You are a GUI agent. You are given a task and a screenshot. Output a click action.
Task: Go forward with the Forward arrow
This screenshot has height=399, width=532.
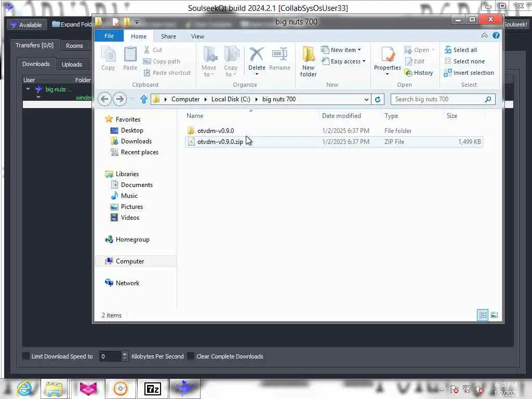[119, 99]
